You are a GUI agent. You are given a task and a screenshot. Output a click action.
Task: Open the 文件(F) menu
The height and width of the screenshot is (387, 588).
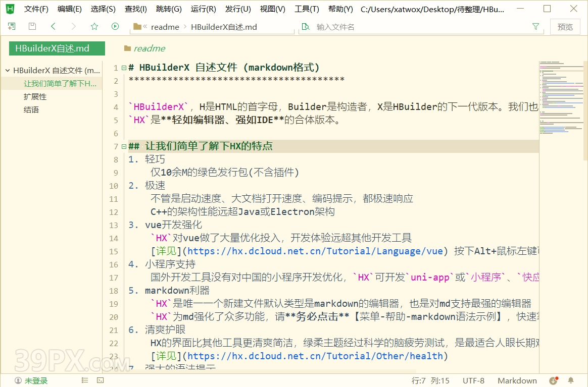[x=36, y=9]
